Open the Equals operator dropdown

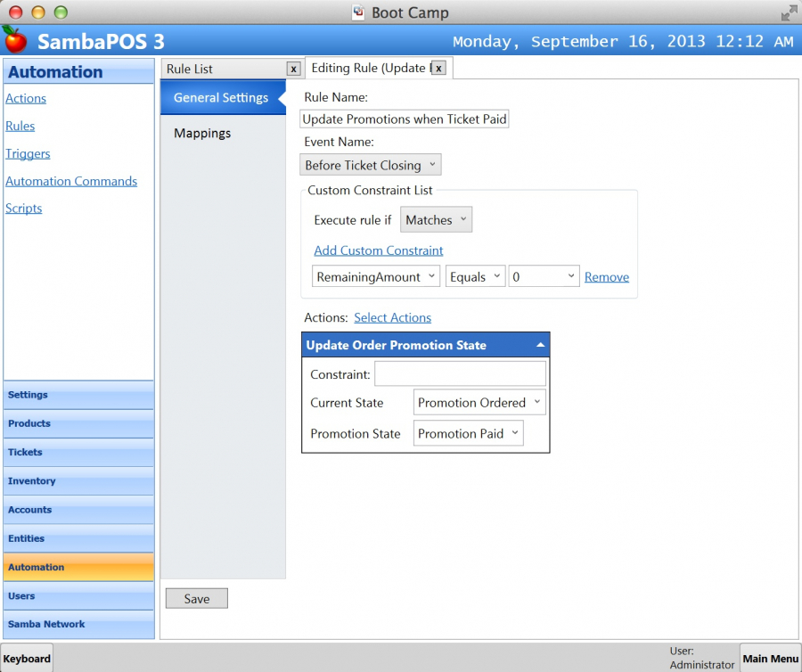click(475, 277)
